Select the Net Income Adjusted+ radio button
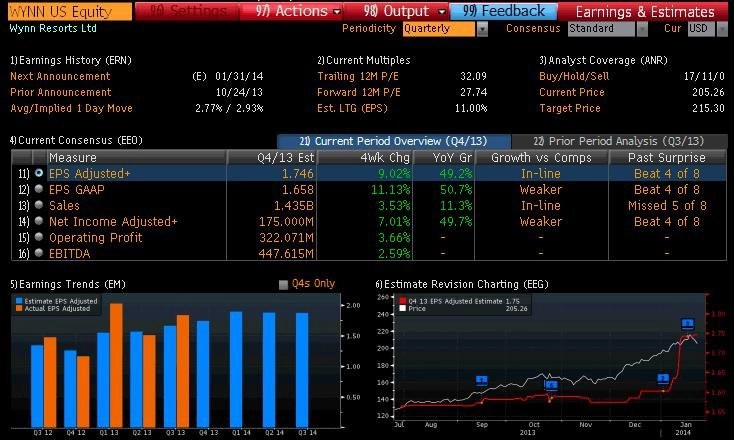This screenshot has width=734, height=440. (39, 220)
